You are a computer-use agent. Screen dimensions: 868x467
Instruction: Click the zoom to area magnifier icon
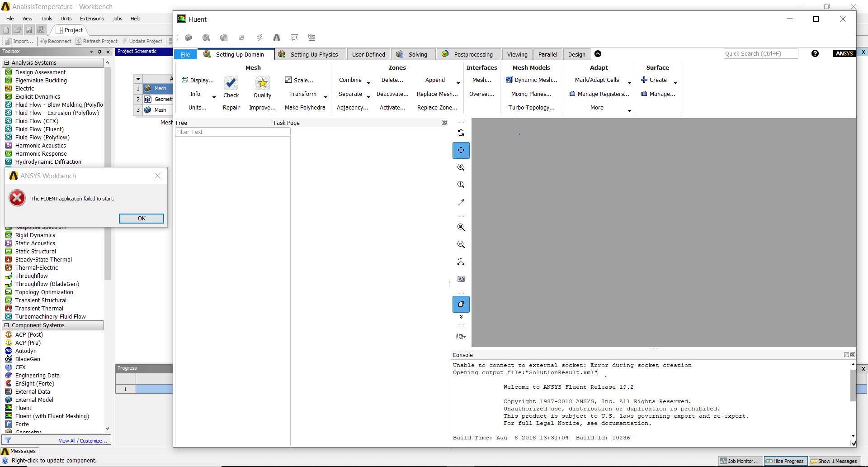point(461,227)
